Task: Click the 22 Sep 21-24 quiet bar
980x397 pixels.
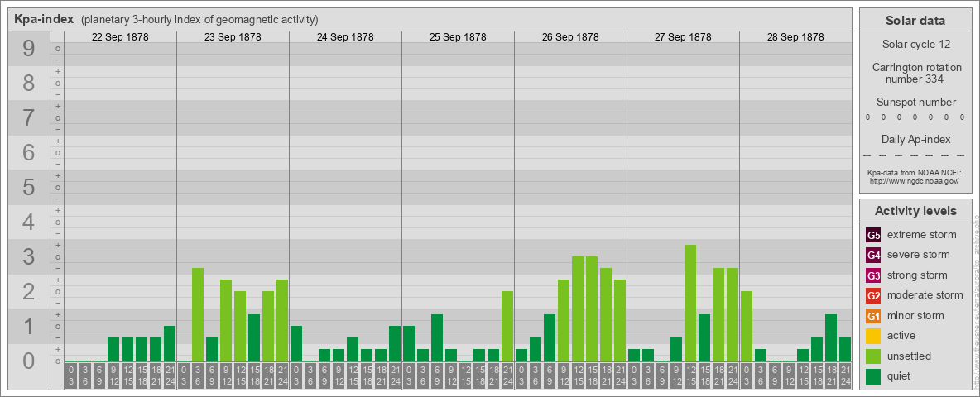Action: [170, 344]
